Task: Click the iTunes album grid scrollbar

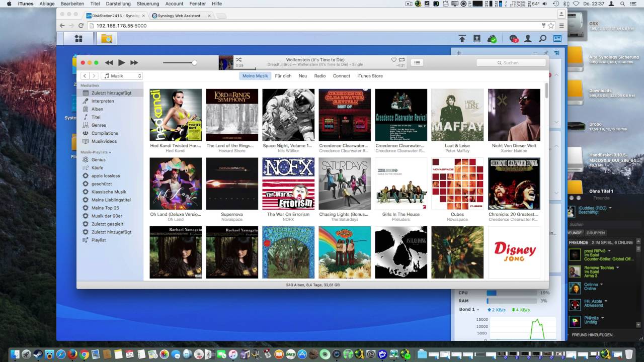Action: coord(546,91)
